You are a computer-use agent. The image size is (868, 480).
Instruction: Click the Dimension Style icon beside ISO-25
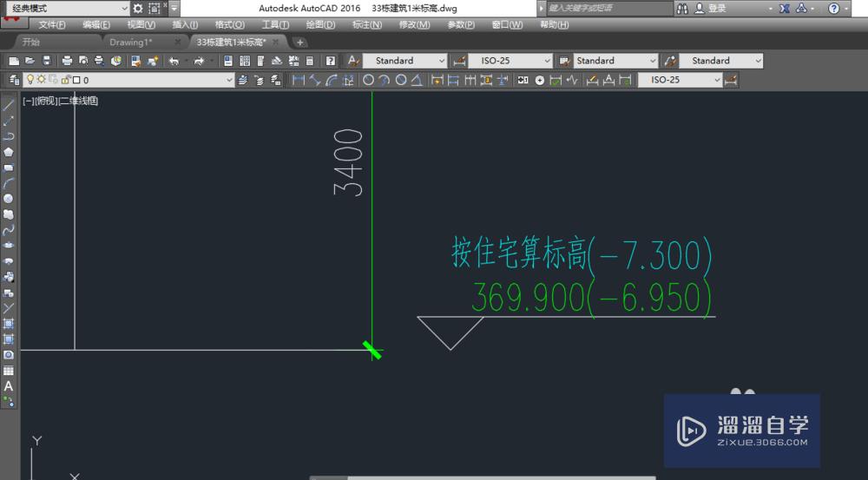tap(458, 61)
